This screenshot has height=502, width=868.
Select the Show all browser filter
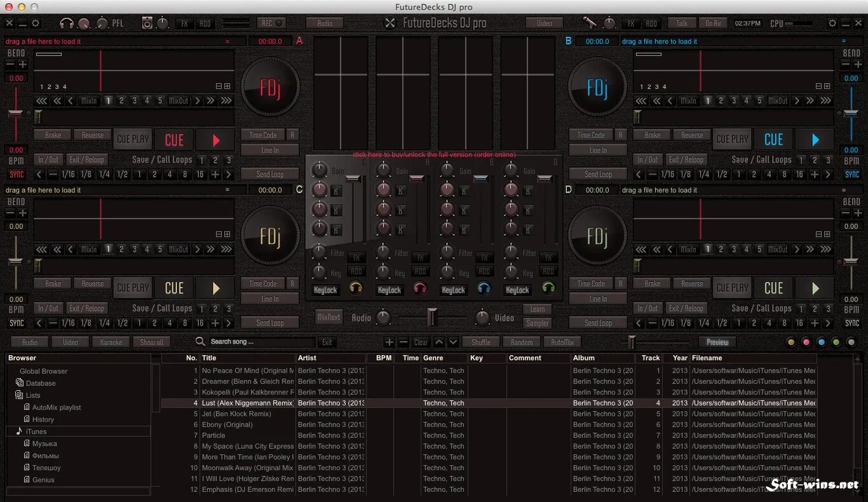152,342
